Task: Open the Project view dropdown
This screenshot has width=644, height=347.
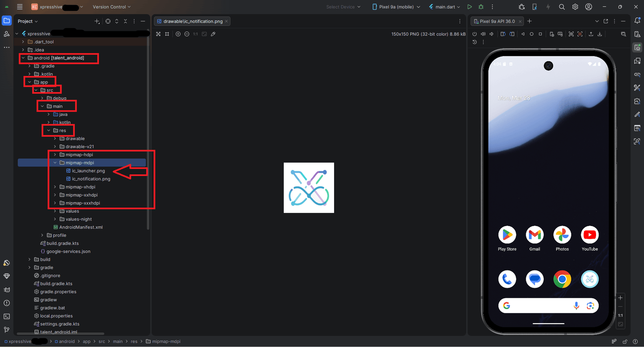Action: pyautogui.click(x=28, y=21)
